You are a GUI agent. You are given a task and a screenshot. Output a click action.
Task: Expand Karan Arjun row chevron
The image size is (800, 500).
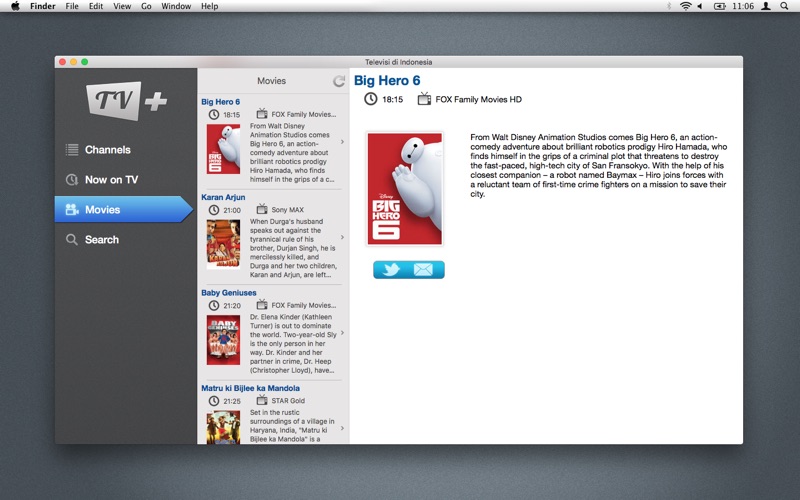tap(342, 237)
